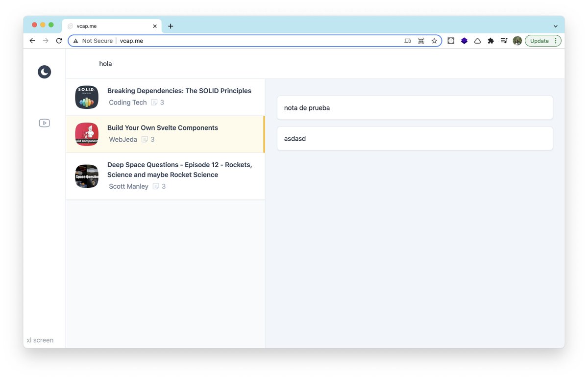Reload the vcap.me page

pyautogui.click(x=59, y=41)
